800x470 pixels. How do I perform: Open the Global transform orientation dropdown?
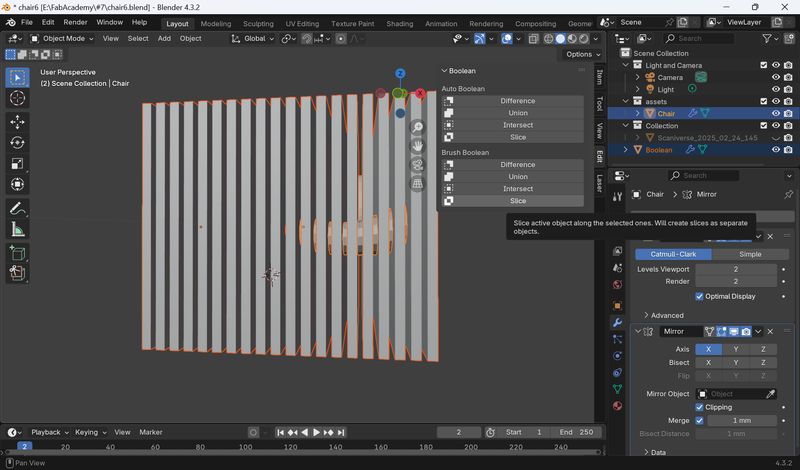pos(253,38)
